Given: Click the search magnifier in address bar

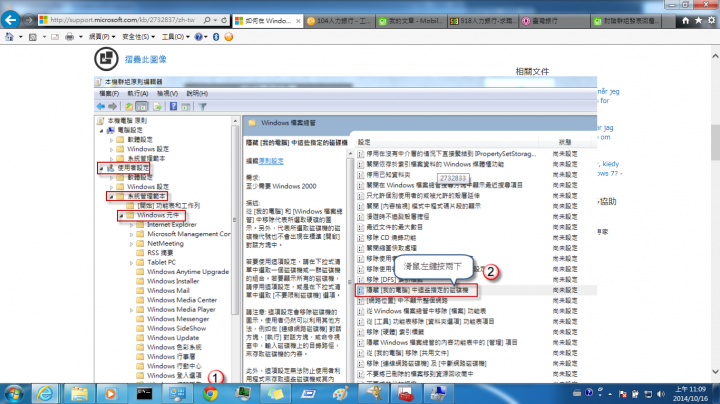Looking at the screenshot, I should (207, 20).
